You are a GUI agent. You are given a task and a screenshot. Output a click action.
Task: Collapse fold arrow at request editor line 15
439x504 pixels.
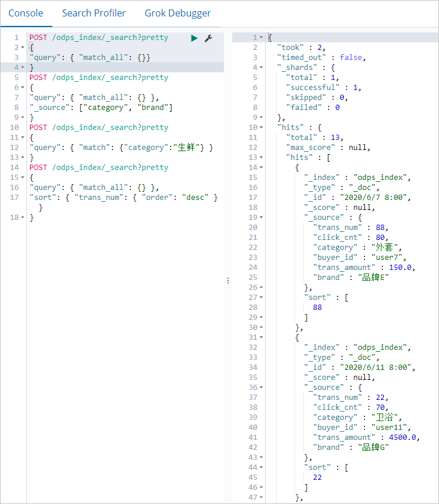tap(22, 178)
